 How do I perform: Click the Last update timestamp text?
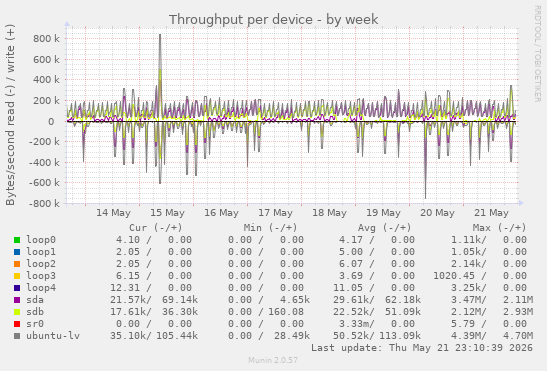coord(422,348)
